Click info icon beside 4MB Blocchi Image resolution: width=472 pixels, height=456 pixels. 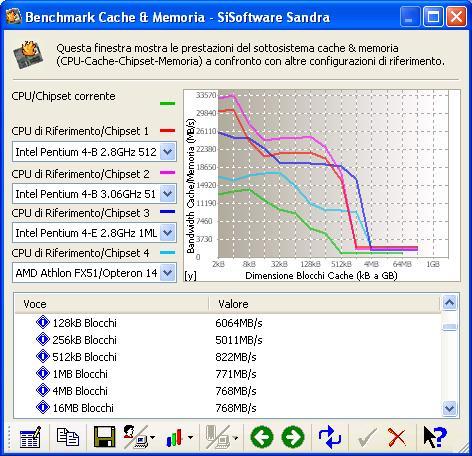tap(43, 390)
